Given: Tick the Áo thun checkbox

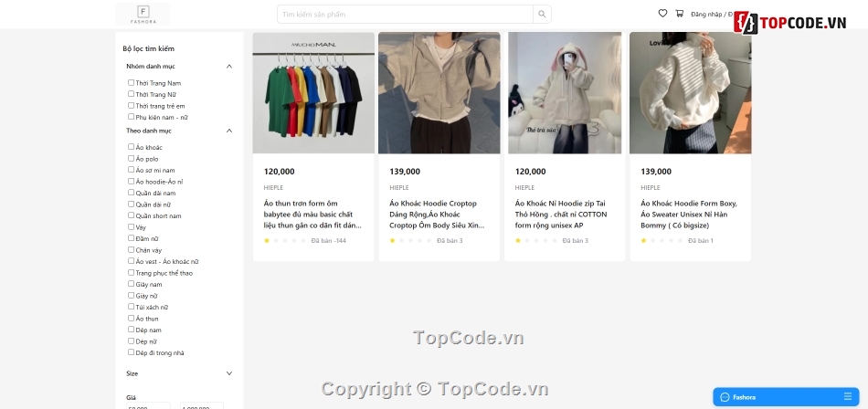Looking at the screenshot, I should pos(132,318).
